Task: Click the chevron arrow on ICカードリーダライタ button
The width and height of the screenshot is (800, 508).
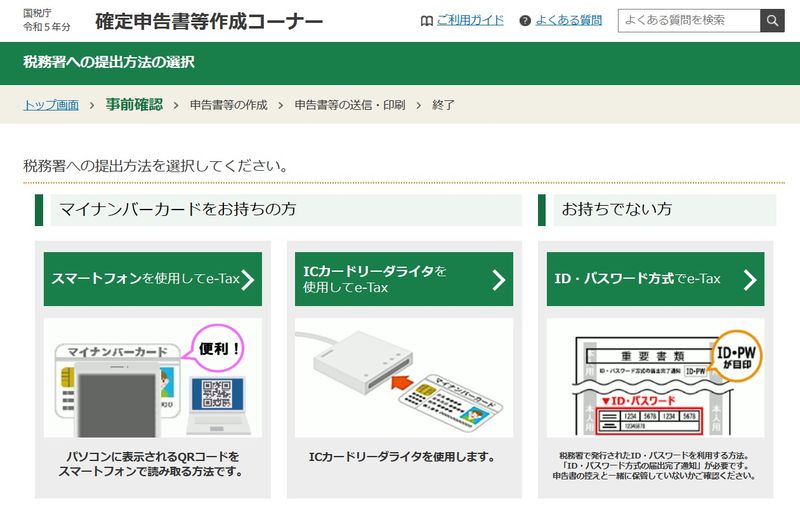Action: (499, 280)
